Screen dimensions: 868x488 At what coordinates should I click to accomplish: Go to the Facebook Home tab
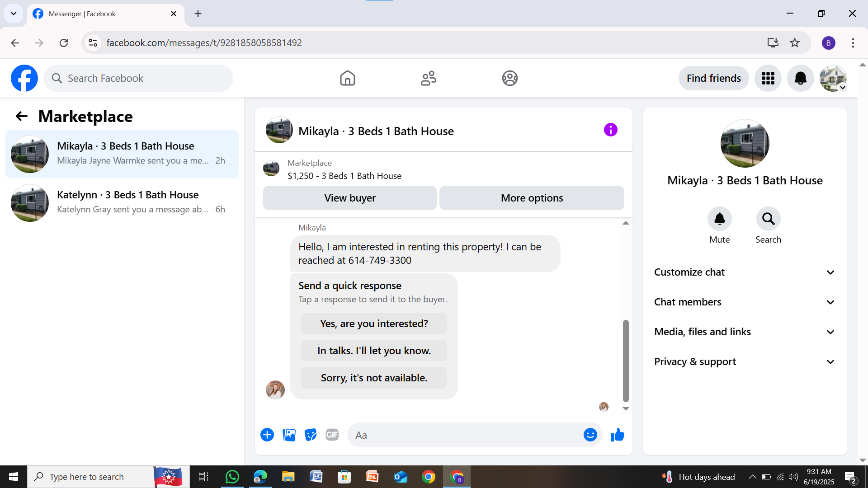click(347, 78)
